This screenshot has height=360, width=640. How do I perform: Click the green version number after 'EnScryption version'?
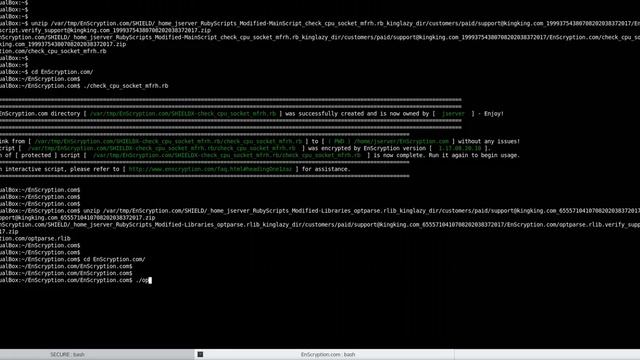pos(460,148)
